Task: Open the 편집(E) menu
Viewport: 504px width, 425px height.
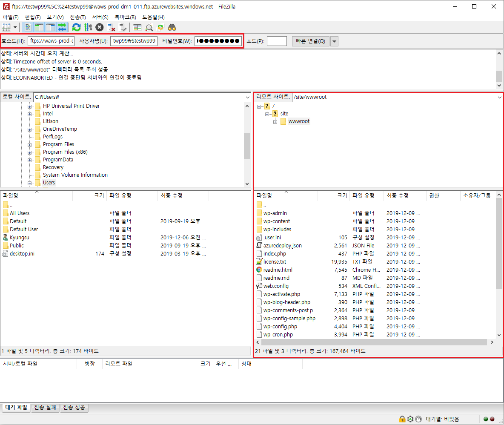Action: tap(33, 17)
